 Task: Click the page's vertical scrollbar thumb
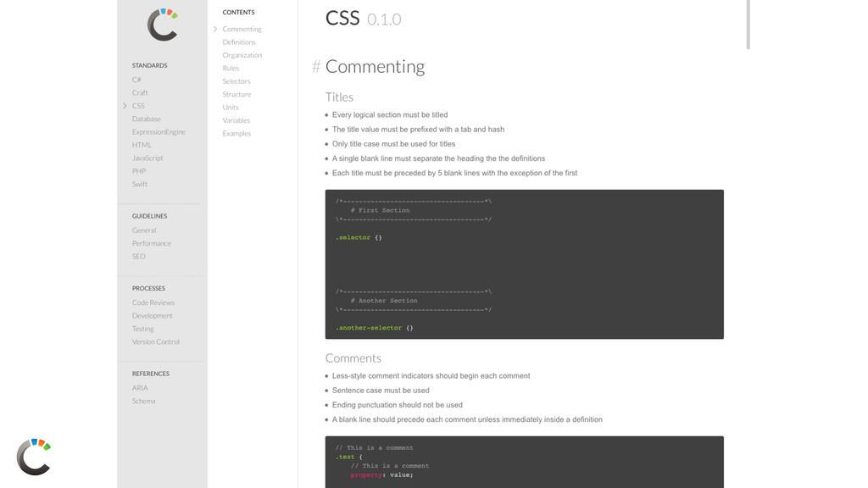748,25
